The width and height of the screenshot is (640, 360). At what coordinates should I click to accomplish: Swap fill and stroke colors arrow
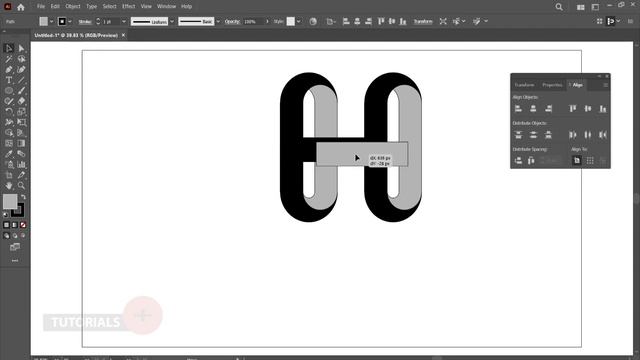coord(23,197)
